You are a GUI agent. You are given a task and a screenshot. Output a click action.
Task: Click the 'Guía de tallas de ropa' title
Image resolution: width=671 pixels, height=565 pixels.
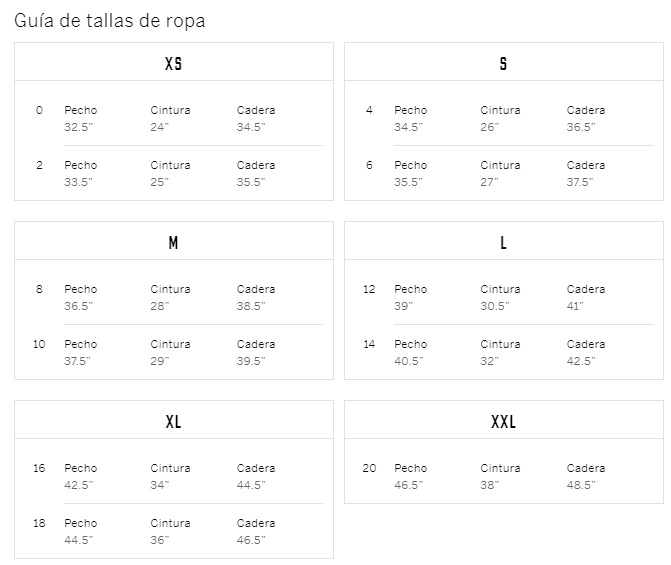(x=110, y=20)
